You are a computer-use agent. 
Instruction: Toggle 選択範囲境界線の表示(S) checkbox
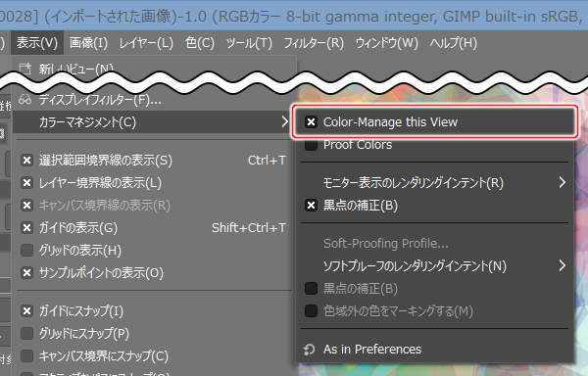tap(27, 161)
